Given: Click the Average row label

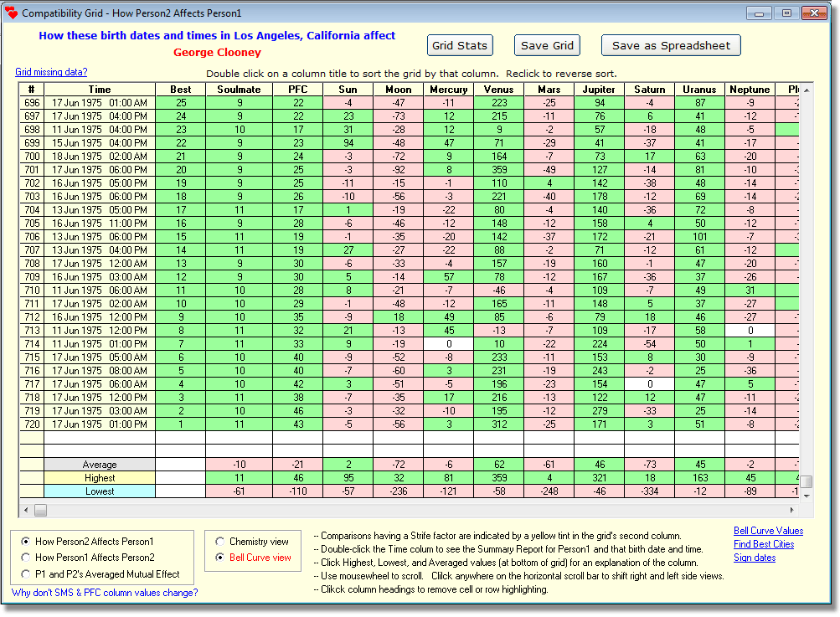Looking at the screenshot, I should click(100, 464).
